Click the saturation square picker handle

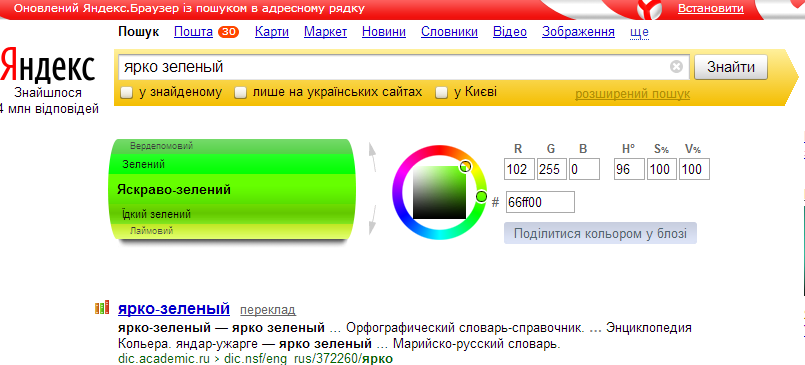465,166
